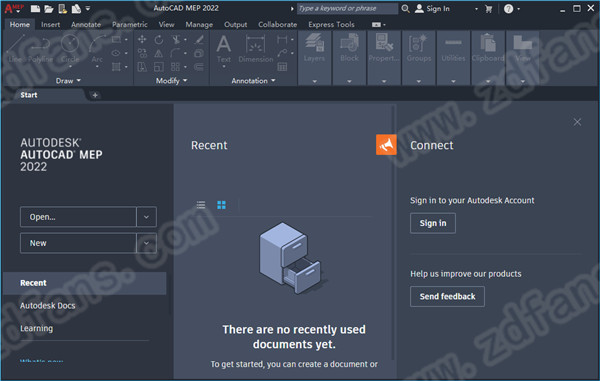Open the Autodesk App Store cart icon
This screenshot has width=600, height=381.
[x=489, y=9]
